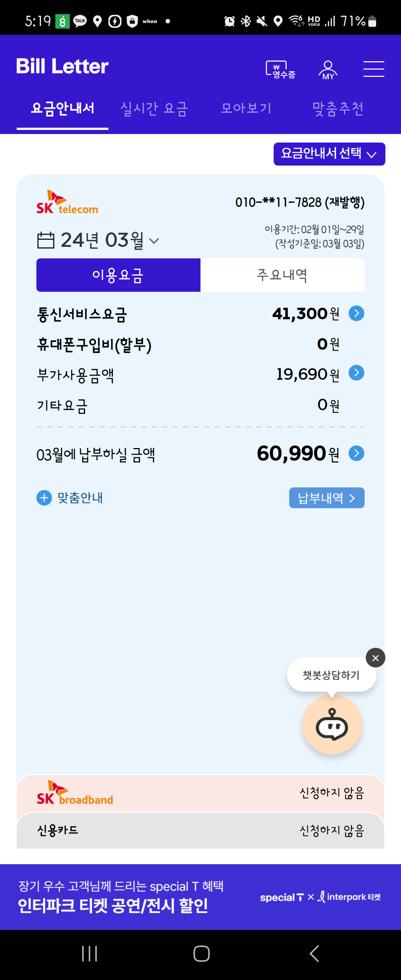
Task: Open the receipt (영수증) icon
Action: [280, 70]
